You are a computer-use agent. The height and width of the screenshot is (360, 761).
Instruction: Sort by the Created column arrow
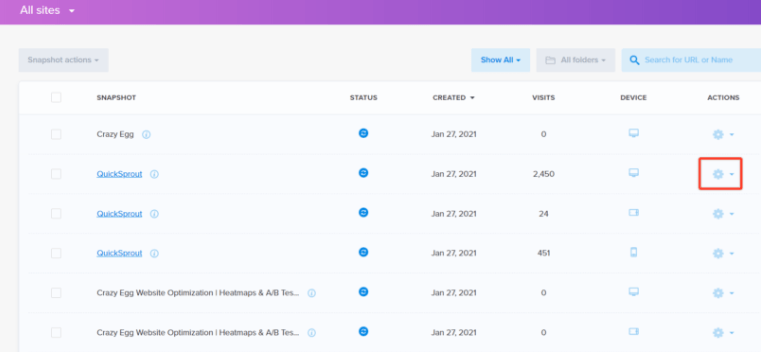pos(472,98)
